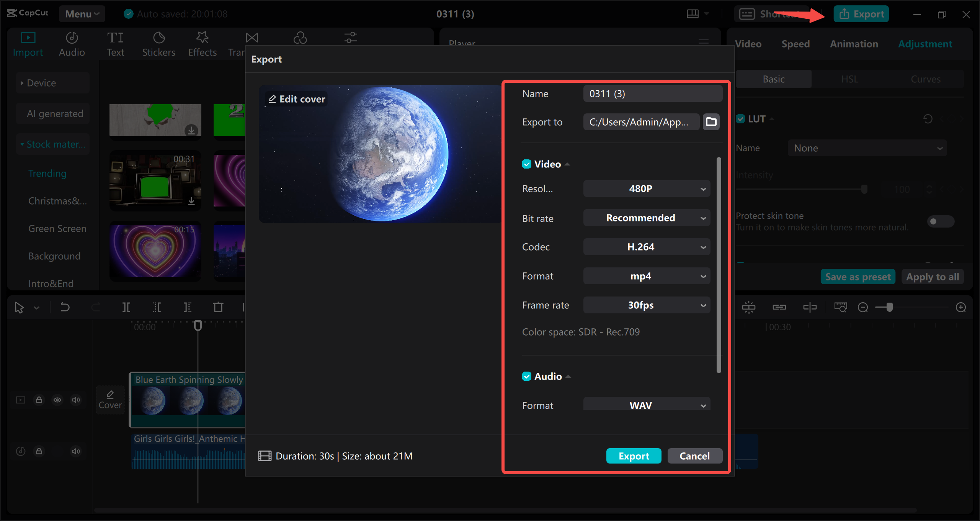Select the heart-shaped stock video thumbnail
980x521 pixels.
coord(155,252)
